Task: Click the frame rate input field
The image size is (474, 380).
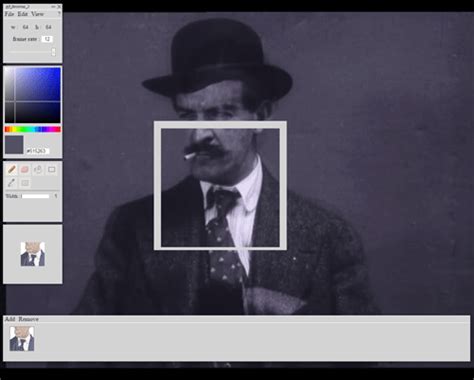Action: pyautogui.click(x=47, y=39)
